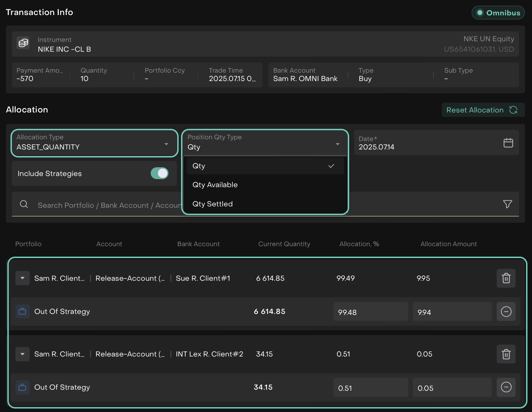Delete the INT Lex R. Client#2 allocation row
The height and width of the screenshot is (412, 532).
pyautogui.click(x=506, y=354)
